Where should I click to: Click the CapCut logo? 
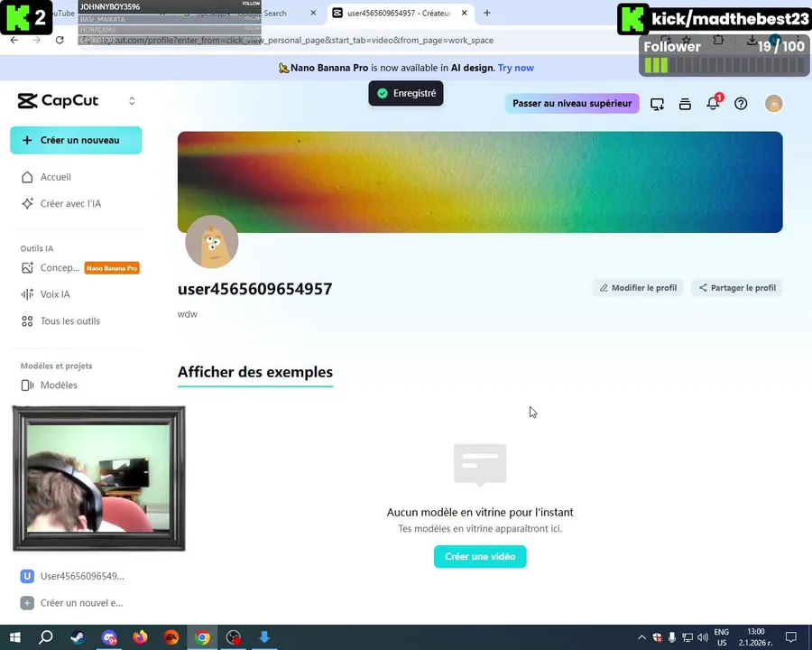[x=58, y=100]
